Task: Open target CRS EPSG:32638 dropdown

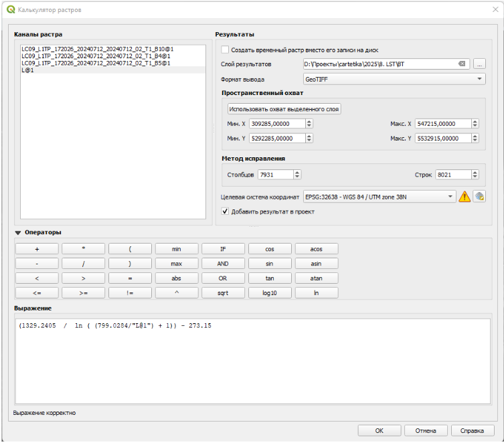Action: click(x=380, y=197)
